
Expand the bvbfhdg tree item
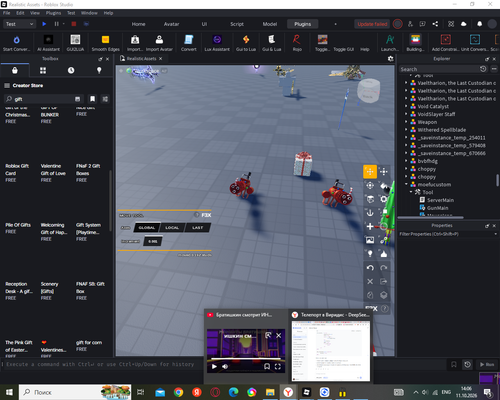(406, 161)
